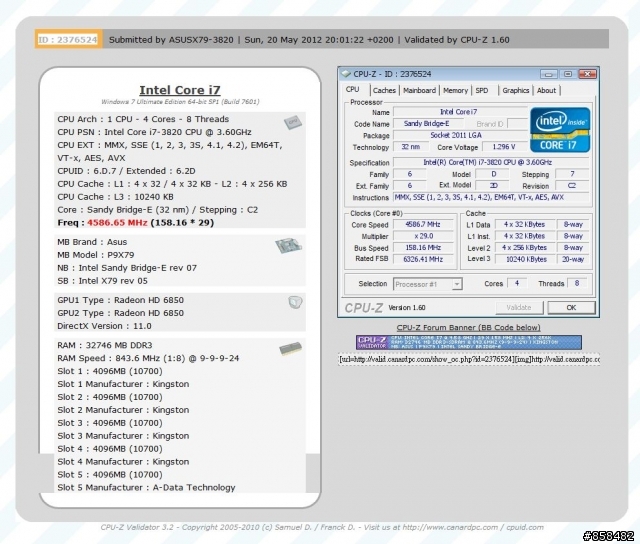Click the SB : Intel X79 rev 05 line
The height and width of the screenshot is (544, 640).
(102, 281)
